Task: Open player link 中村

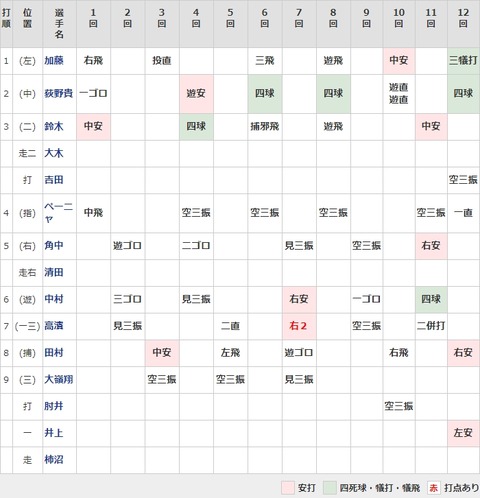Action: point(54,299)
